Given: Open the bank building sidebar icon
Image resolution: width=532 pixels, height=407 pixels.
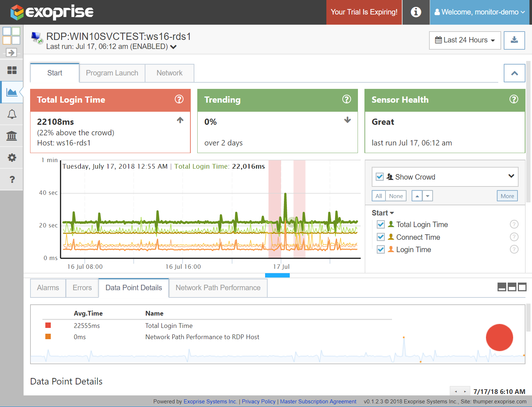Looking at the screenshot, I should click(x=12, y=136).
